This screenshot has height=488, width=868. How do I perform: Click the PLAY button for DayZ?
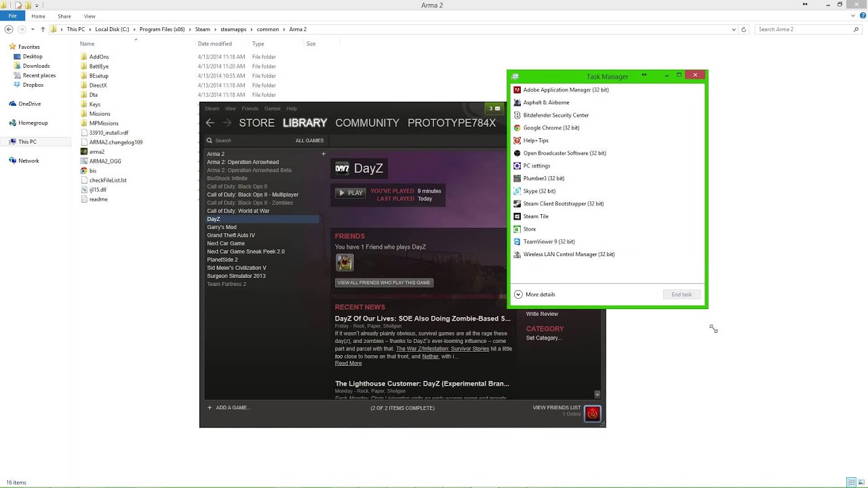pyautogui.click(x=350, y=193)
